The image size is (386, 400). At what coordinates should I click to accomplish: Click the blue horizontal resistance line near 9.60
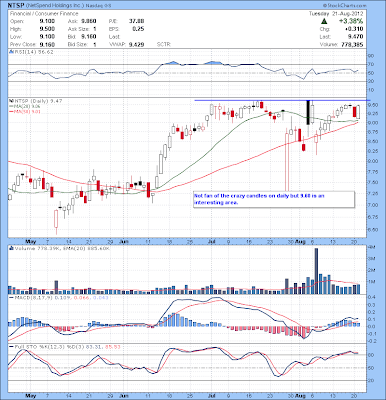tap(282, 100)
